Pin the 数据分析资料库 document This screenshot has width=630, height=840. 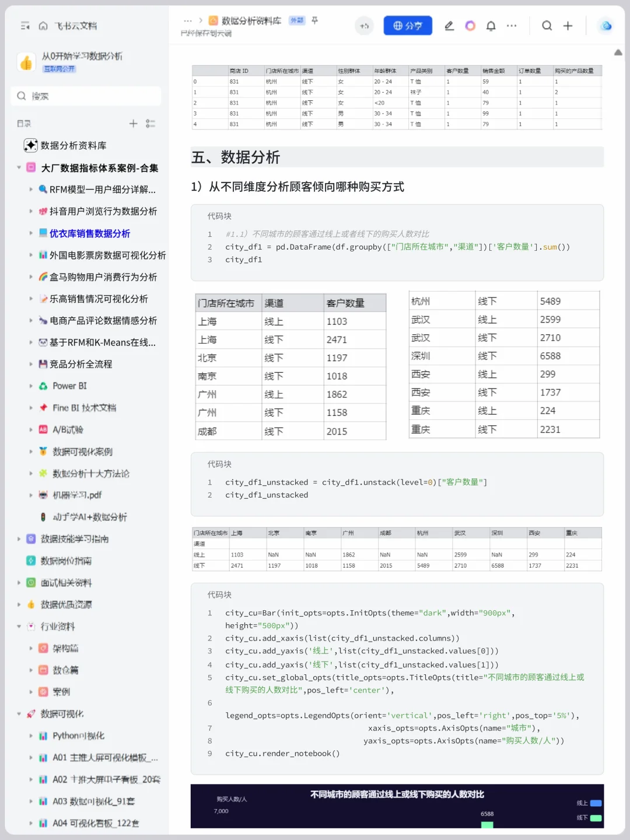pyautogui.click(x=313, y=20)
